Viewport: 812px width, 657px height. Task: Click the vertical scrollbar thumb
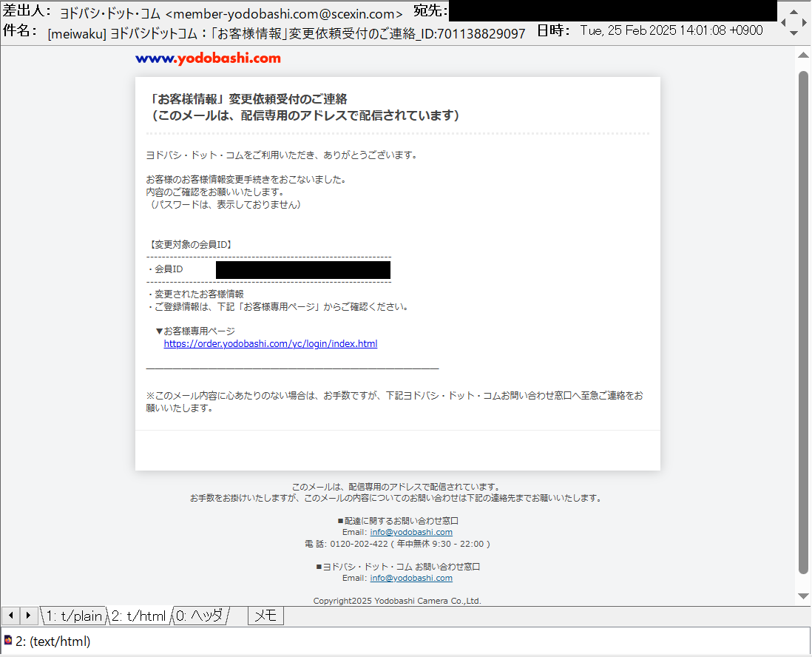coord(803,323)
